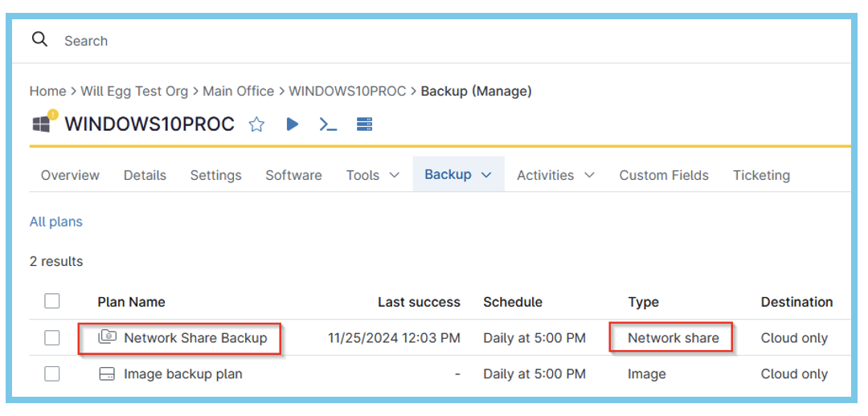
Task: Click the server stack icon
Action: [364, 124]
